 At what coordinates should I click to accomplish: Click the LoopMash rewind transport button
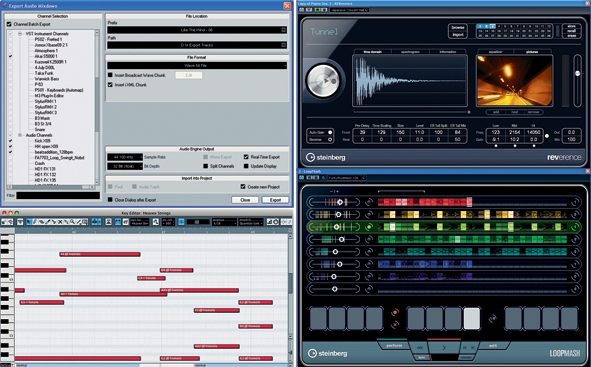[420, 347]
